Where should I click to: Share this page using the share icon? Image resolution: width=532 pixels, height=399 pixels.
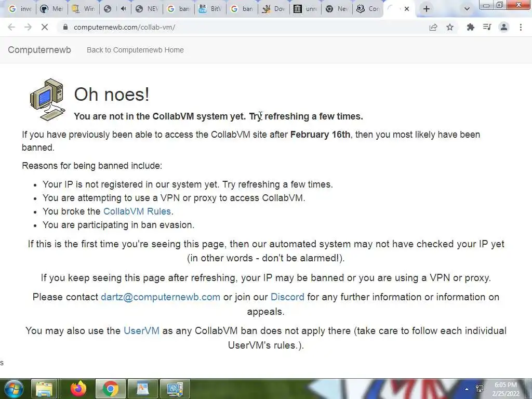(x=433, y=27)
